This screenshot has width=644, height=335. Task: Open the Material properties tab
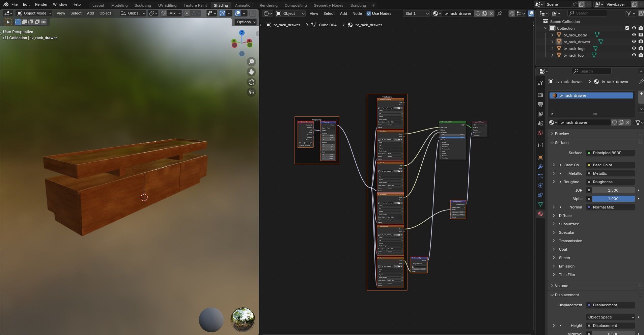coord(540,214)
